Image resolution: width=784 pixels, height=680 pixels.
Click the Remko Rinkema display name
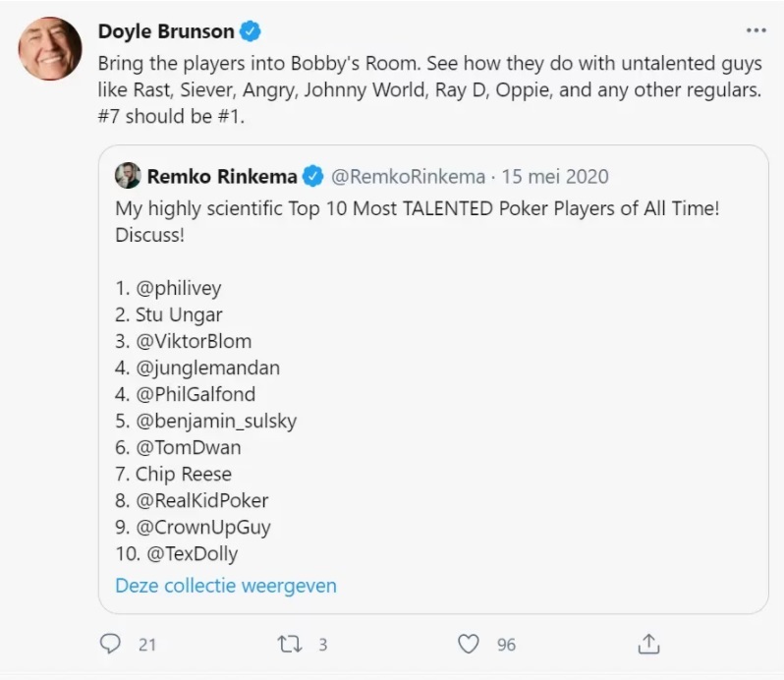pos(223,177)
